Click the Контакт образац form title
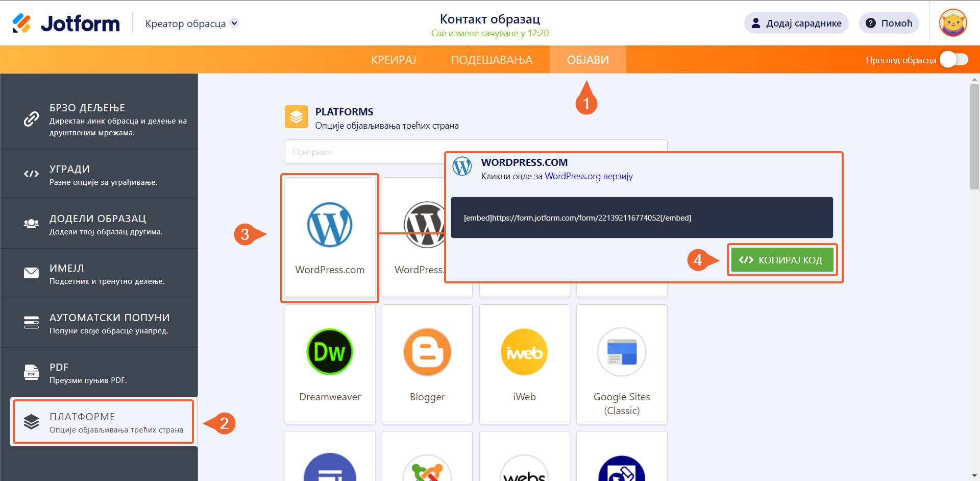980x481 pixels. coord(490,19)
